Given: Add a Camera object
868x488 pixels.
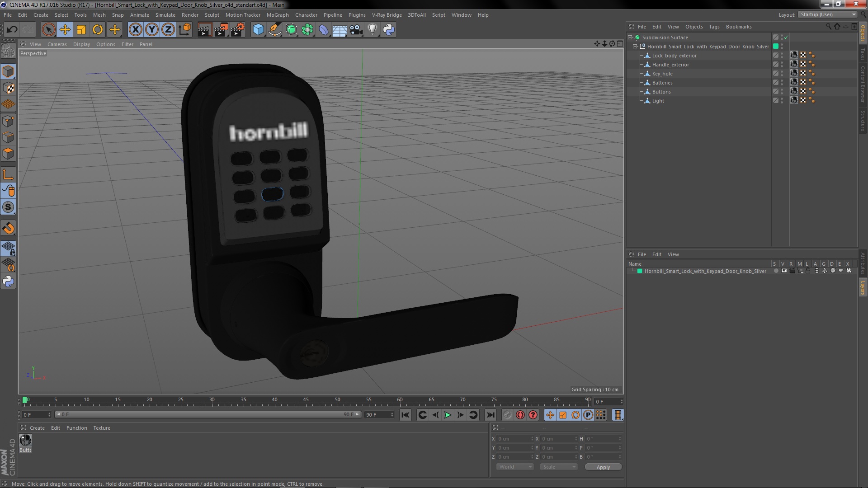Looking at the screenshot, I should (356, 30).
